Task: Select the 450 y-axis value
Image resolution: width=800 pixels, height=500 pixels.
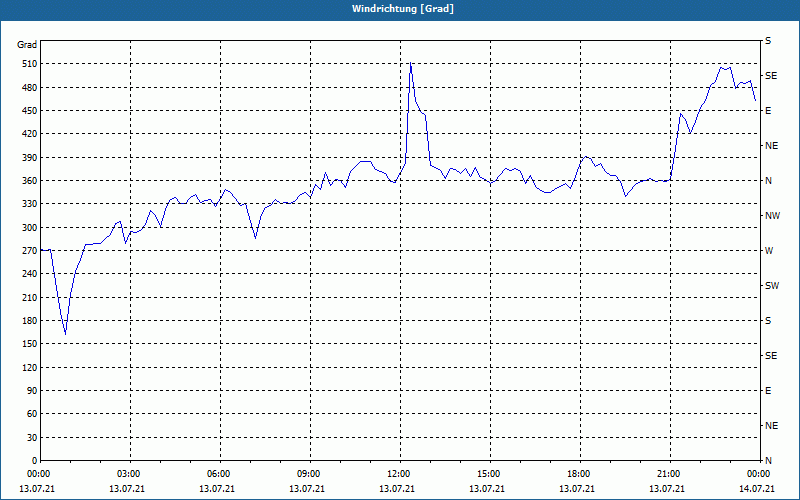Action: coord(30,111)
